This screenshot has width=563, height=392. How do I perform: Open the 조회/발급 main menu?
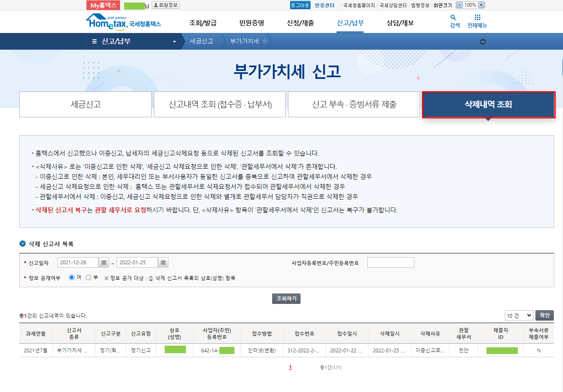(203, 23)
